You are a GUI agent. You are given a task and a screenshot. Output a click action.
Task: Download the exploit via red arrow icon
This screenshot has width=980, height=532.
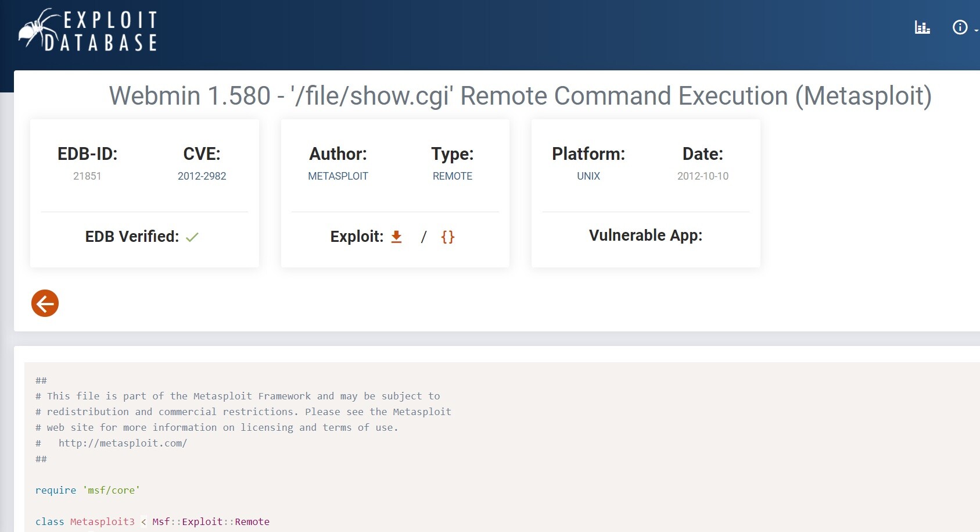396,237
